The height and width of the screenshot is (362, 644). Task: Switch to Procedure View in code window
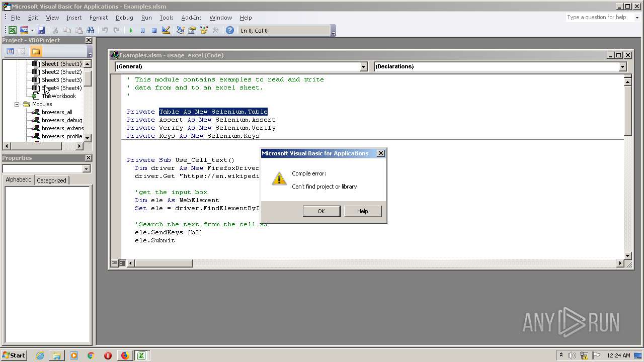tap(115, 263)
